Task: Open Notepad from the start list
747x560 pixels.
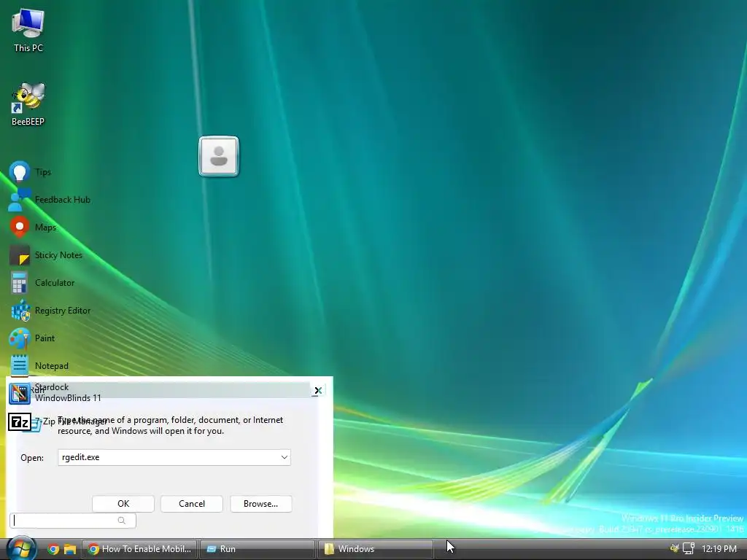Action: 39,366
